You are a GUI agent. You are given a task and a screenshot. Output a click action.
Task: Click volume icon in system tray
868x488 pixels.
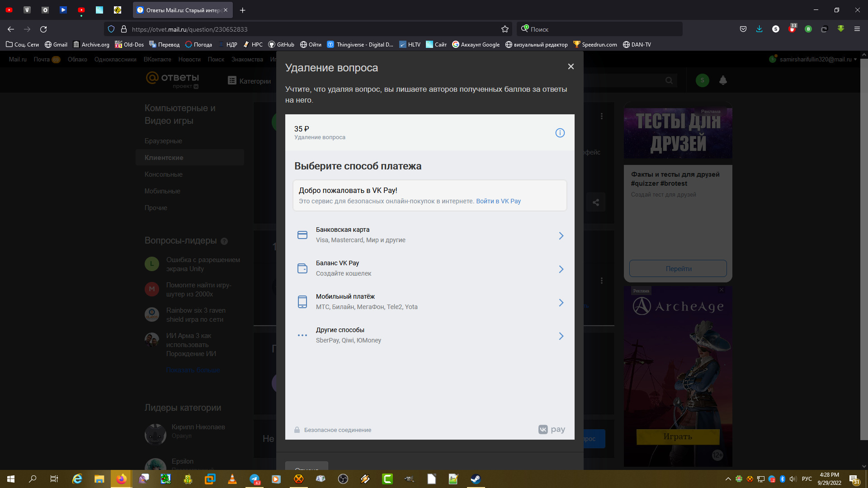[793, 479]
